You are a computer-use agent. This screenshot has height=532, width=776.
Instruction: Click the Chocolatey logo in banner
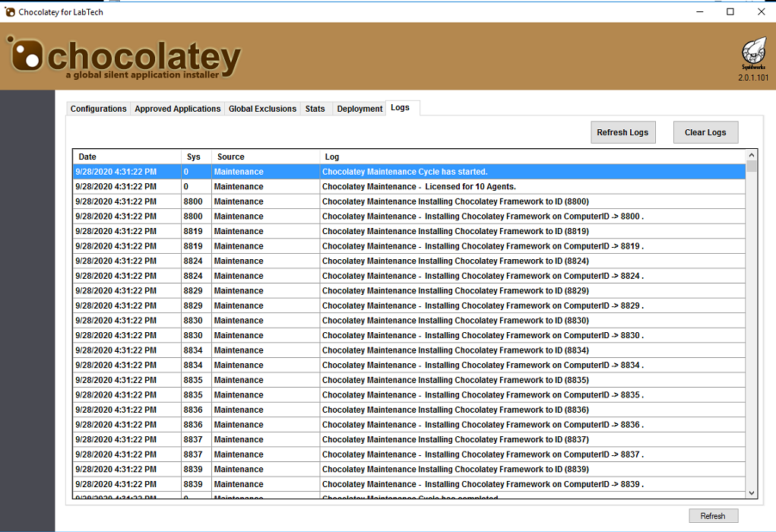click(x=125, y=58)
